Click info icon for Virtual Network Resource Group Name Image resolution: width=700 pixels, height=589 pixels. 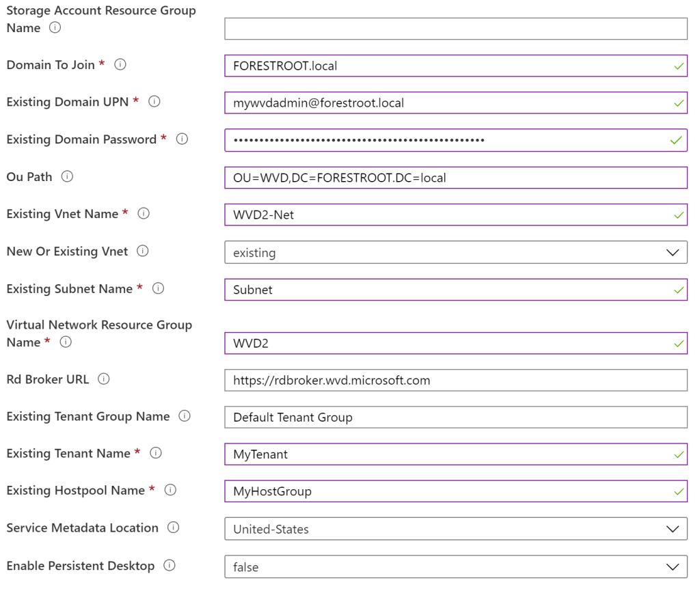tap(66, 342)
